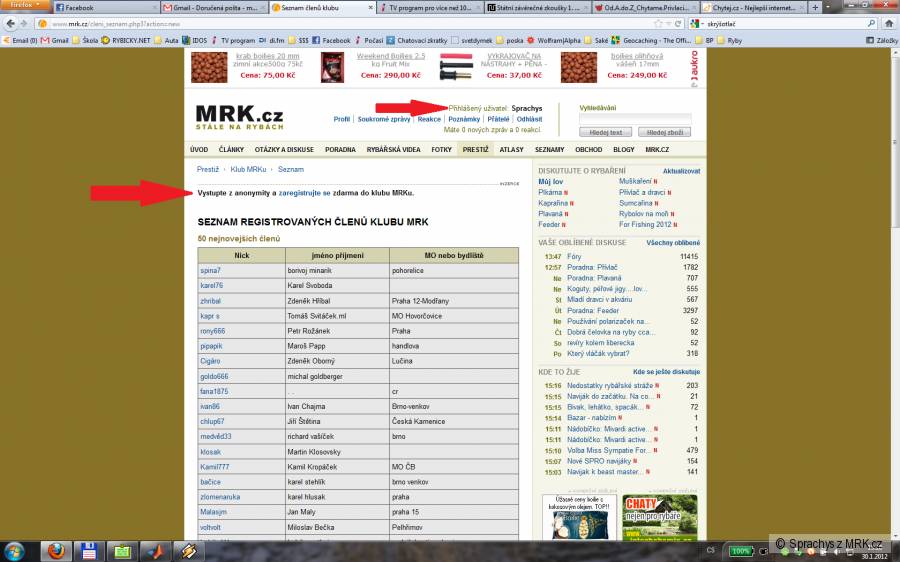The height and width of the screenshot is (562, 900).
Task: Open the RYBÁŘSKÁ VIDEA menu item
Action: tap(393, 150)
